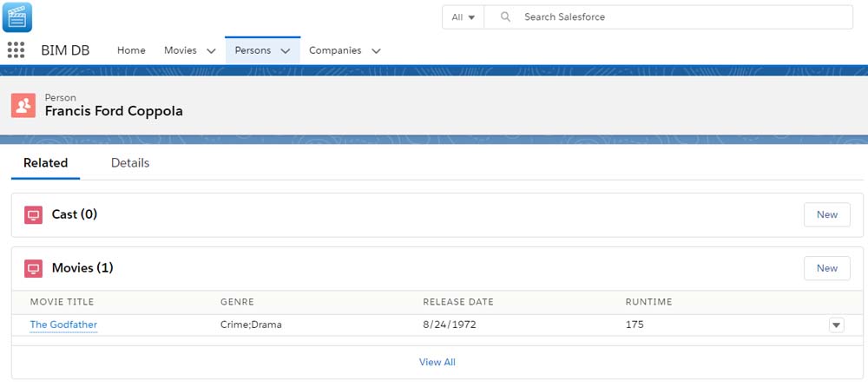868x387 pixels.
Task: Click the BIM DB app name
Action: coord(65,50)
